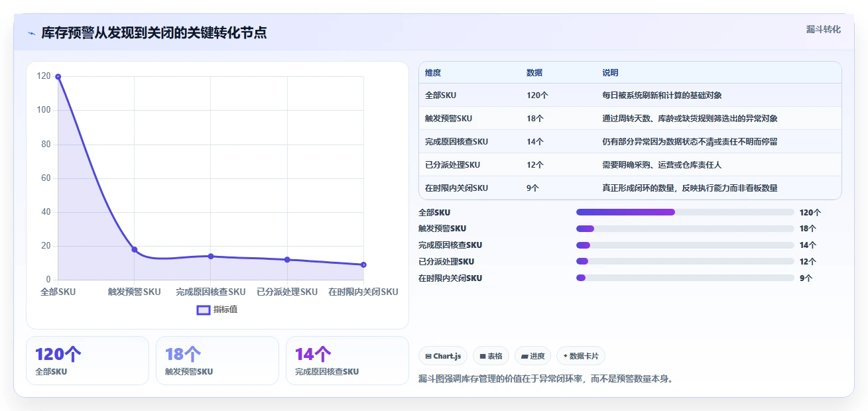Click the description starting with 通过周转天数
Viewport: 868px width, 411px height.
point(690,119)
